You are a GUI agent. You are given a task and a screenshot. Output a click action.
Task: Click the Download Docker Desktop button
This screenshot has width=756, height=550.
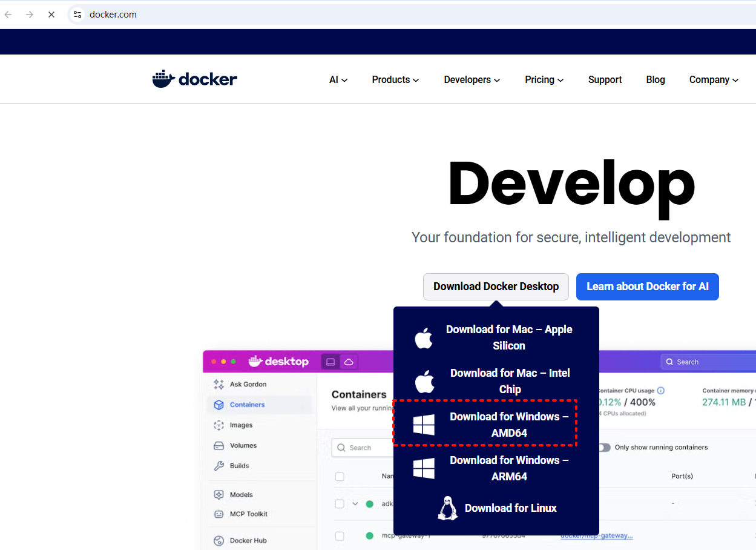(496, 287)
